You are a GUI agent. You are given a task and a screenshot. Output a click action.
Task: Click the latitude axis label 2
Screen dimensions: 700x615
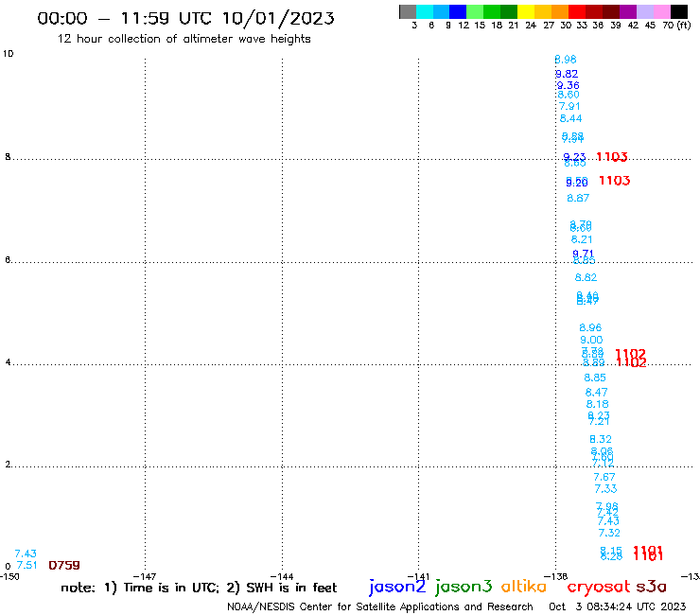point(8,464)
